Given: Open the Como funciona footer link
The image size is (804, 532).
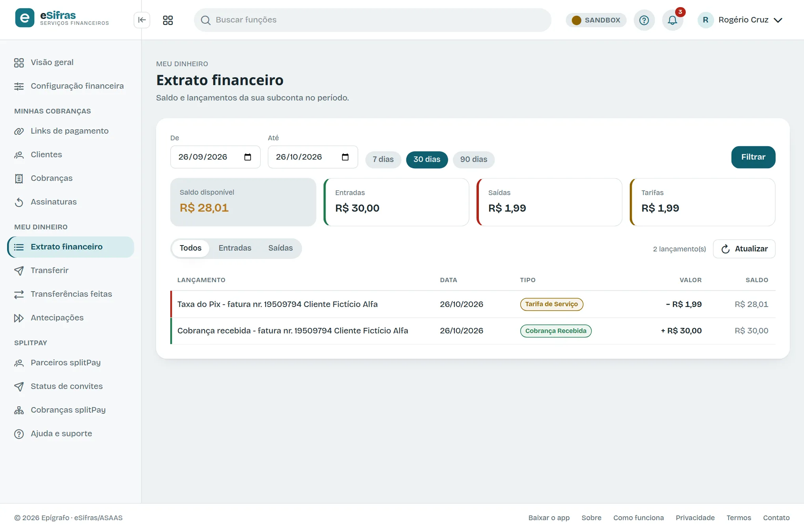Looking at the screenshot, I should [x=638, y=518].
